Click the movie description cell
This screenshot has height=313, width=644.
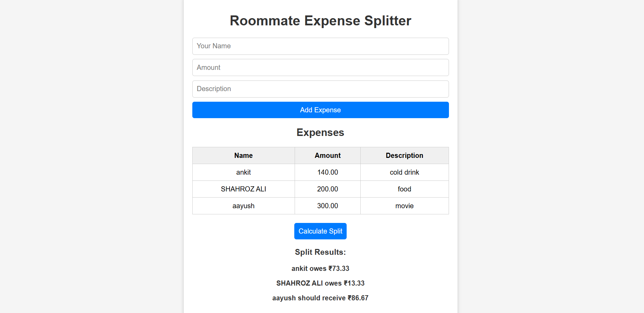pos(404,206)
